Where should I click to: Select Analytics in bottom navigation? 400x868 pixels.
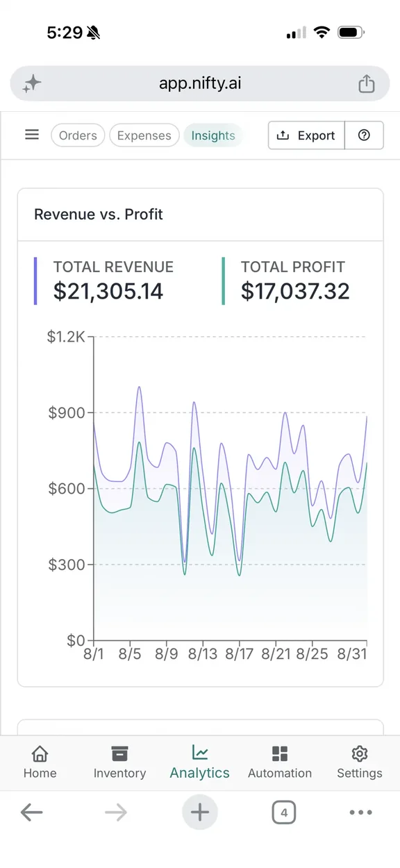[x=200, y=762]
